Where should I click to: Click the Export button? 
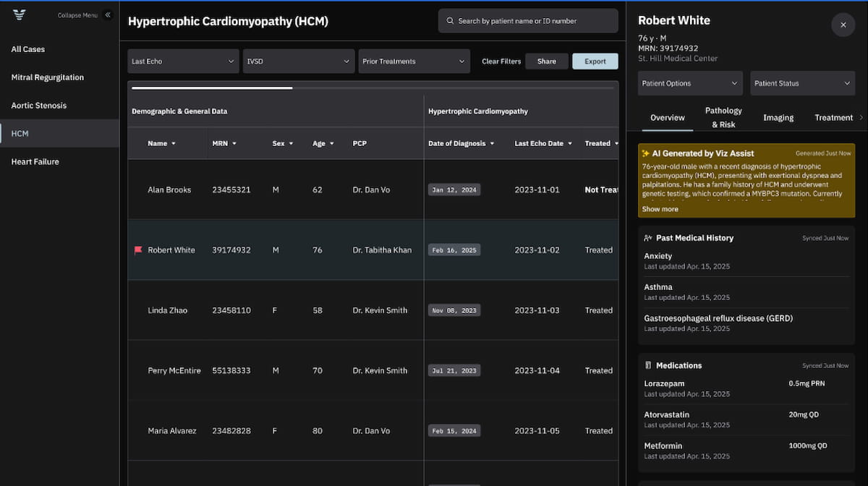[x=595, y=61]
